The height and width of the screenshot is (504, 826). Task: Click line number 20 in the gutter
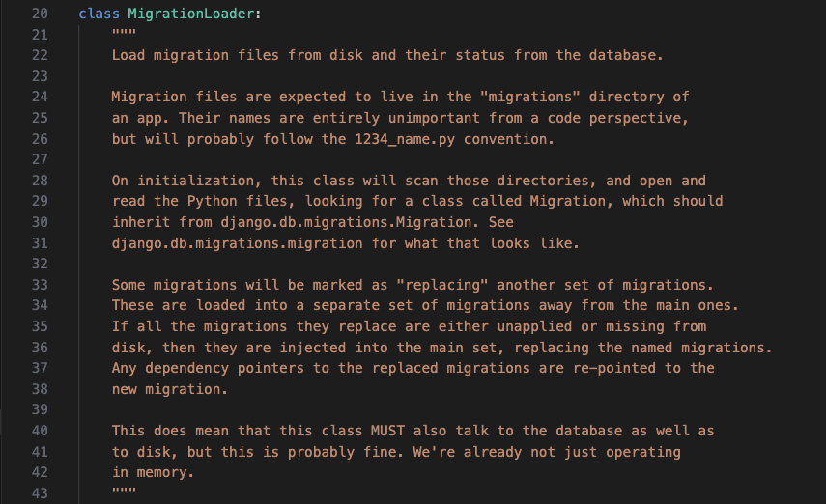coord(40,14)
